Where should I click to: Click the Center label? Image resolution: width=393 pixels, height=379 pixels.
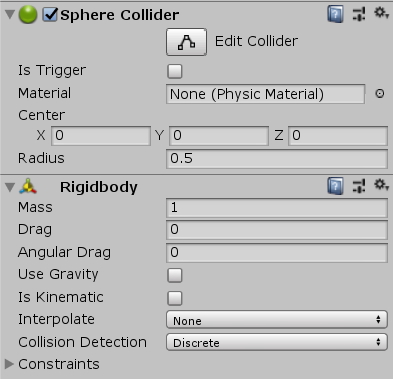(x=42, y=115)
